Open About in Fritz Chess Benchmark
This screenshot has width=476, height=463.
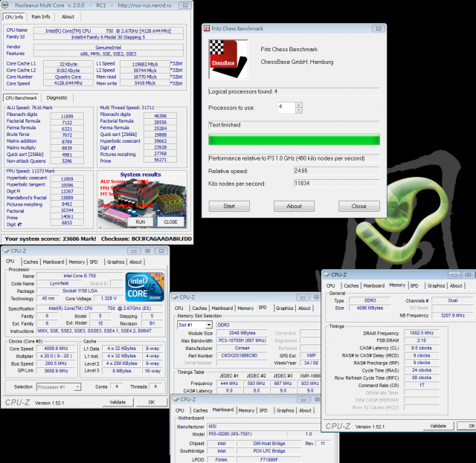pos(295,206)
